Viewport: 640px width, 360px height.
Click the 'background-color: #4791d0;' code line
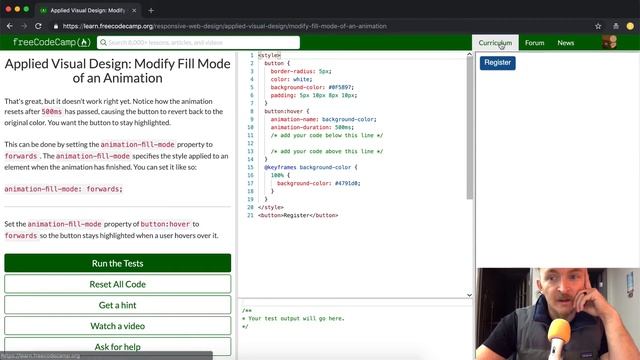tap(319, 183)
